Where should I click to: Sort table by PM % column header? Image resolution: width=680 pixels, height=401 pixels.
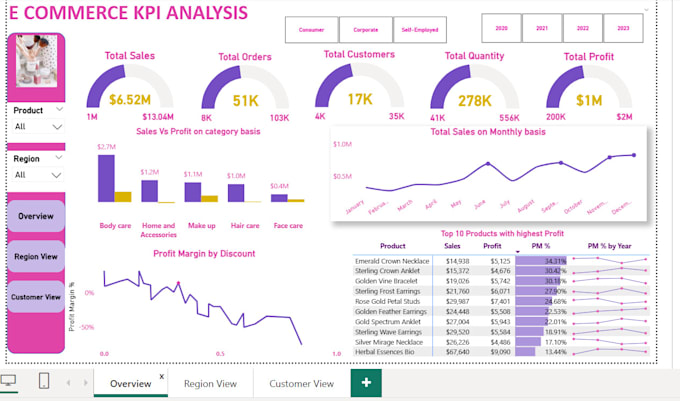(541, 246)
